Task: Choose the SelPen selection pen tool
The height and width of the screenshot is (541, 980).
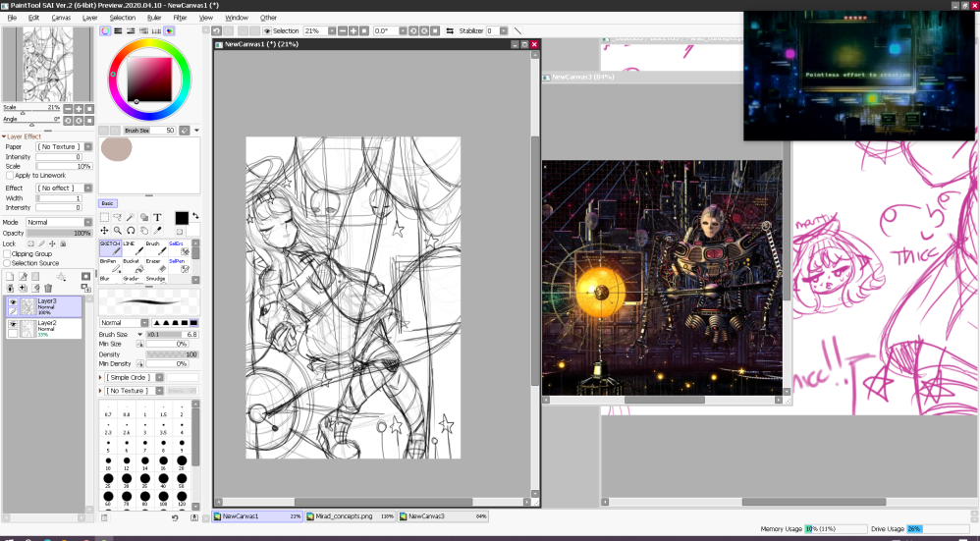Action: tap(178, 265)
